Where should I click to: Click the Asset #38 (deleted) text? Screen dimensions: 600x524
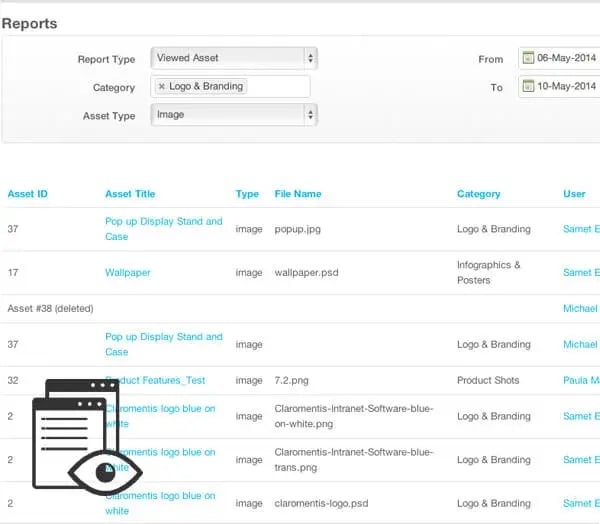(x=51, y=309)
